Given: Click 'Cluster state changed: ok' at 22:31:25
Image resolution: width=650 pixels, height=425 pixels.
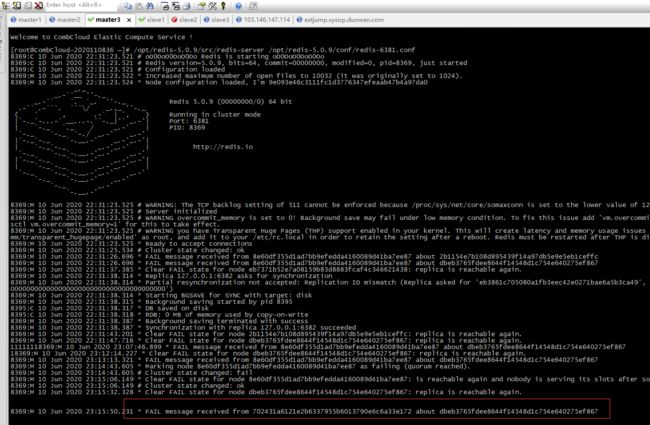Looking at the screenshot, I should (128, 250).
